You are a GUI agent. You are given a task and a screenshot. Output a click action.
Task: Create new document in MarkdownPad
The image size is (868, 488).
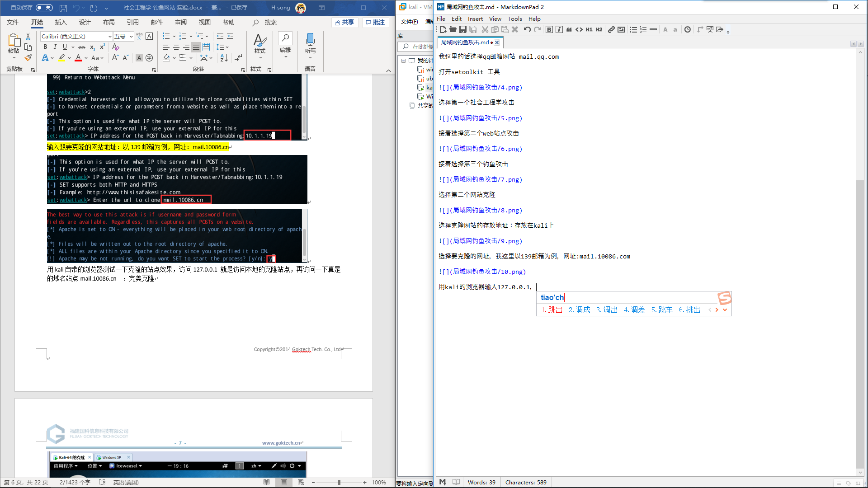click(x=443, y=29)
